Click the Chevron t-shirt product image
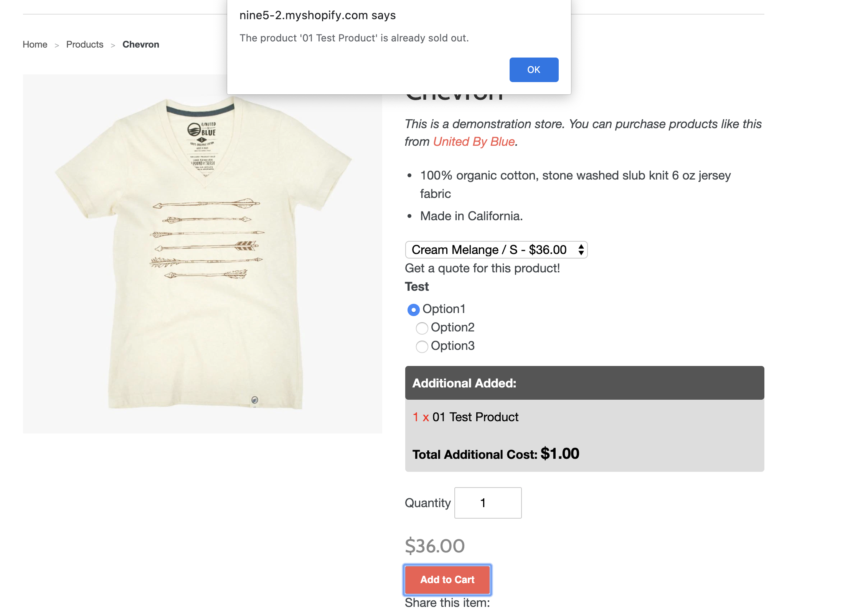 (x=203, y=254)
